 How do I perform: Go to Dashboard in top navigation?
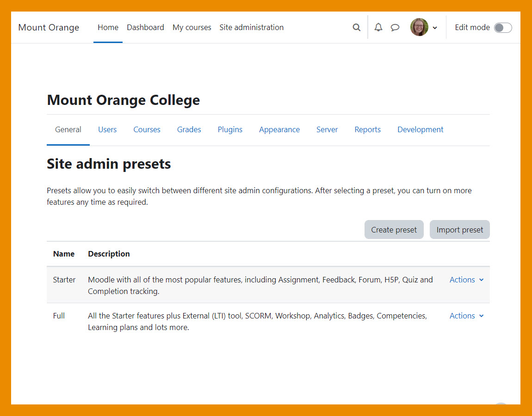[145, 27]
